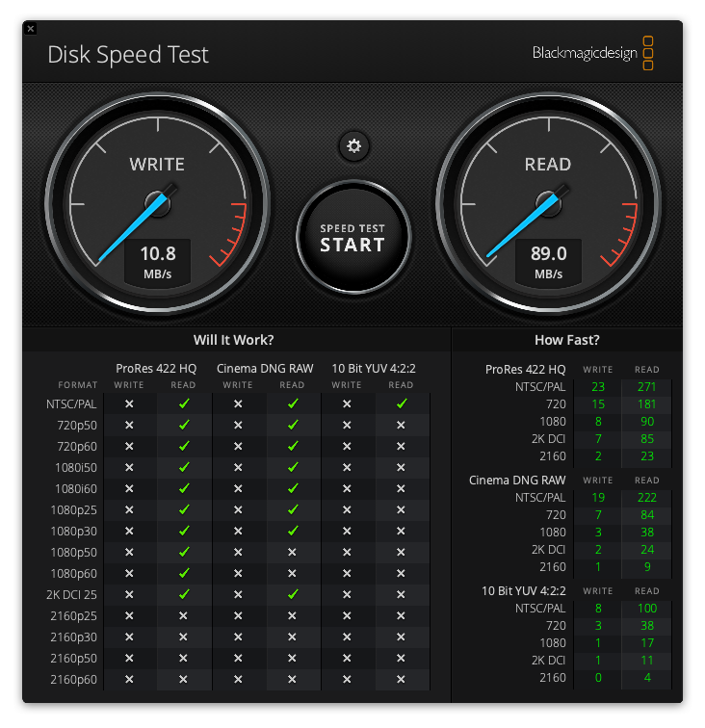This screenshot has width=705, height=728.
Task: Click the ProRes 422 HQ read checkmark for 2K DCI 25
Action: [x=184, y=594]
